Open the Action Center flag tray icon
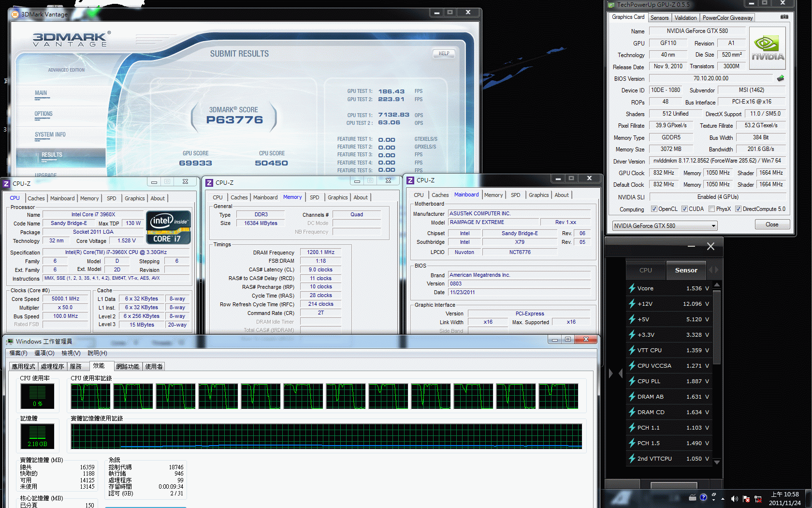The width and height of the screenshot is (812, 508). 746,498
